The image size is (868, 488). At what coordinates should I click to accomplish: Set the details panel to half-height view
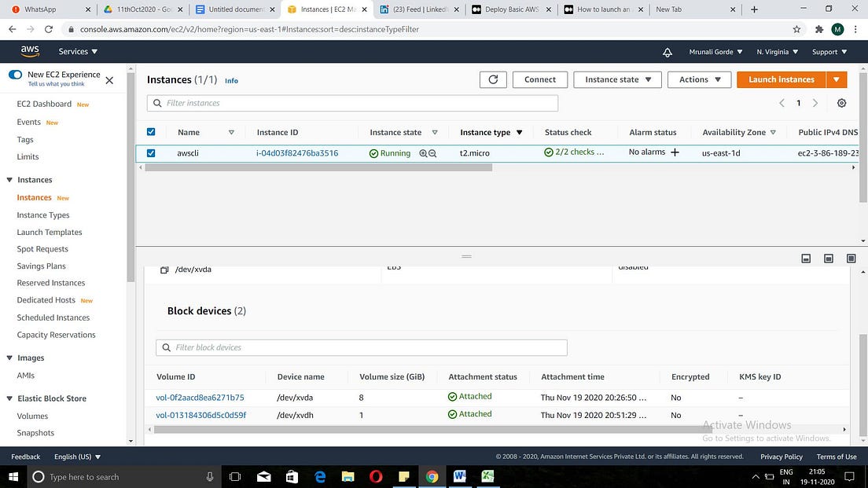[829, 259]
